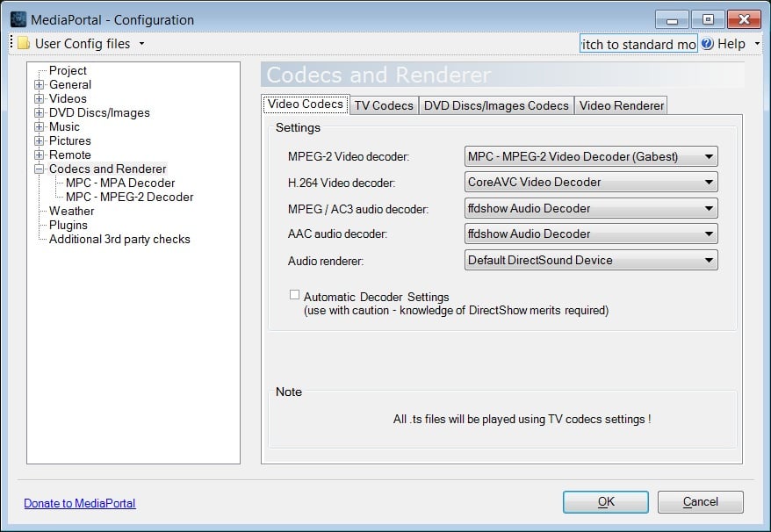This screenshot has height=532, width=771.
Task: Click the blue Help question mark icon
Action: (707, 44)
